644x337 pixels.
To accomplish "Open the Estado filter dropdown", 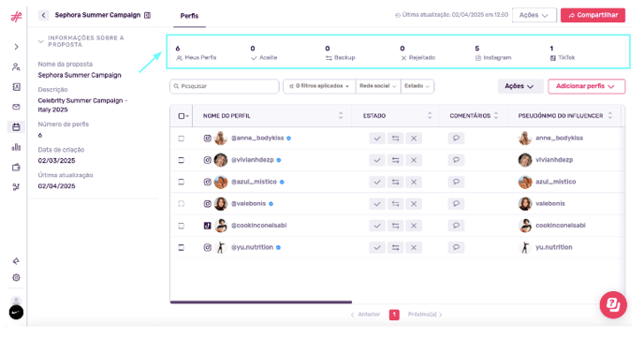I will pyautogui.click(x=417, y=86).
